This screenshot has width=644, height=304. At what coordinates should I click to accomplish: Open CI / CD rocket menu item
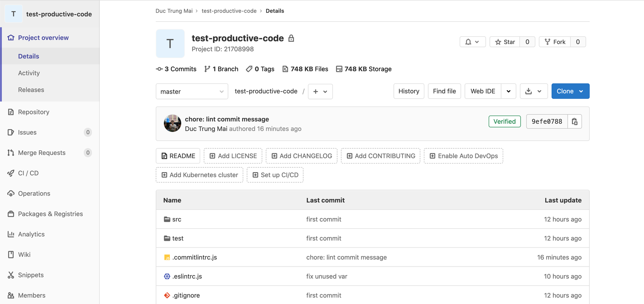click(28, 173)
